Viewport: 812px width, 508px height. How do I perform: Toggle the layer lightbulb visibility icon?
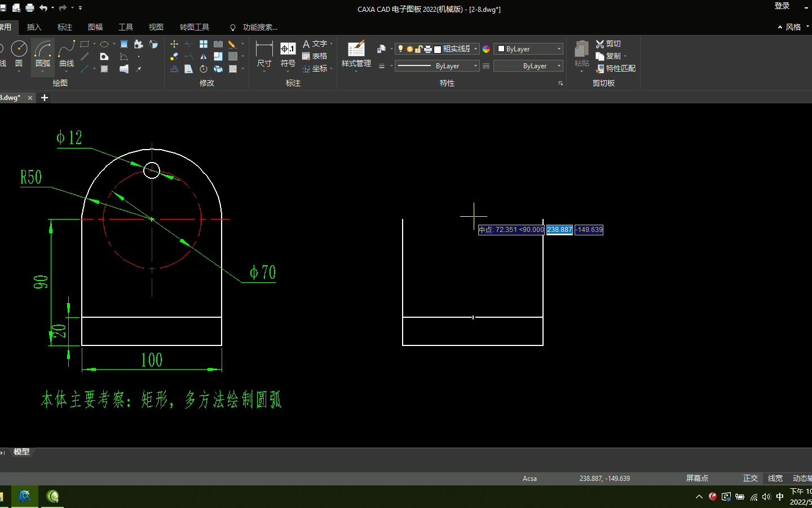click(x=401, y=49)
